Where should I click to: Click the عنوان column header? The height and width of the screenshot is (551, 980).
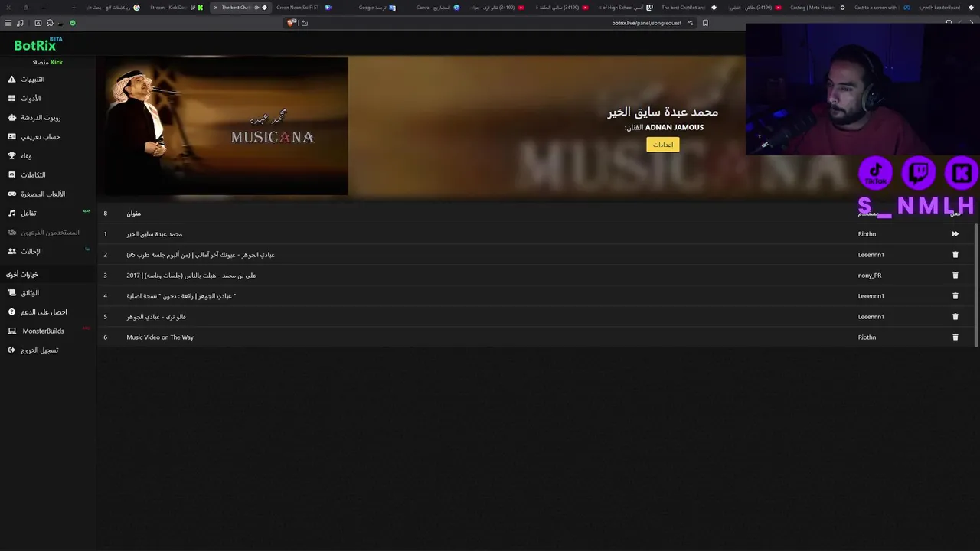(134, 214)
